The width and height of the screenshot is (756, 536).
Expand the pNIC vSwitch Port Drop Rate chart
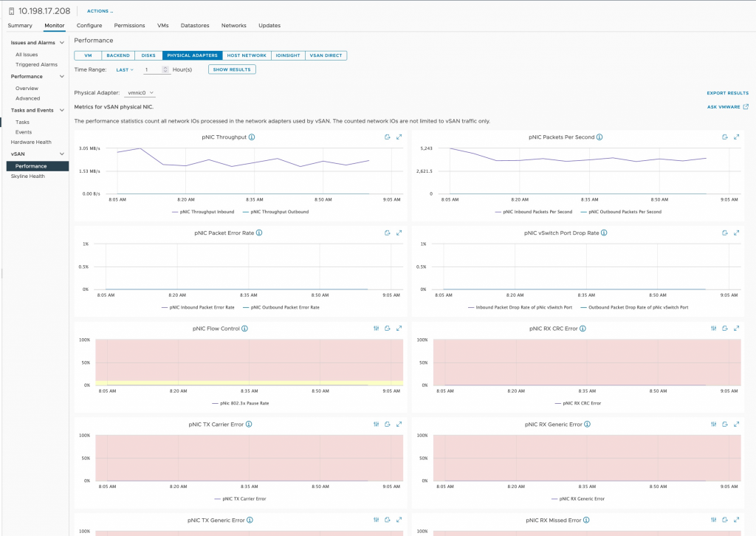click(737, 233)
